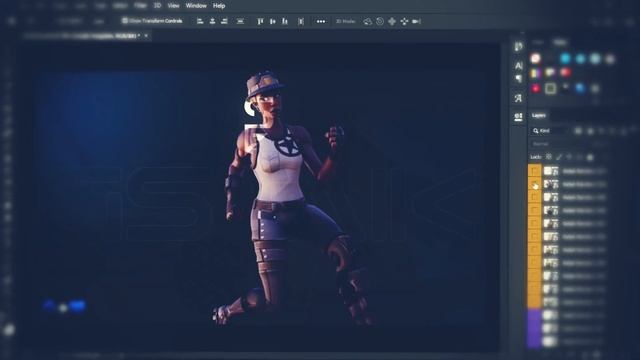Click the lock transparent pixels icon
Screen dimensions: 640x360
[x=549, y=157]
